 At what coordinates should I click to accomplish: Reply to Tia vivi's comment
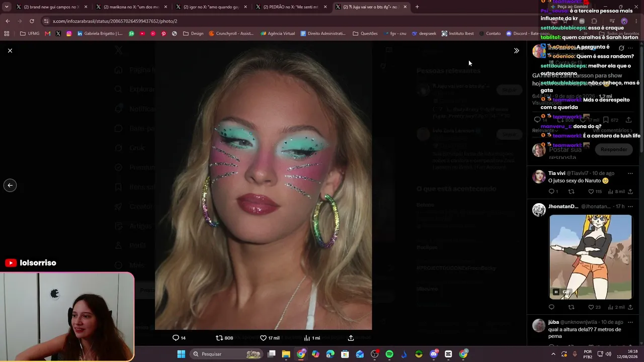[x=553, y=192]
